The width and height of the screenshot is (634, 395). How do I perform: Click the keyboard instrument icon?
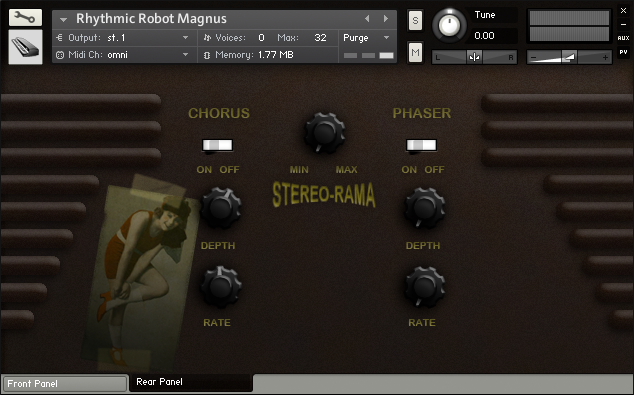pos(25,47)
